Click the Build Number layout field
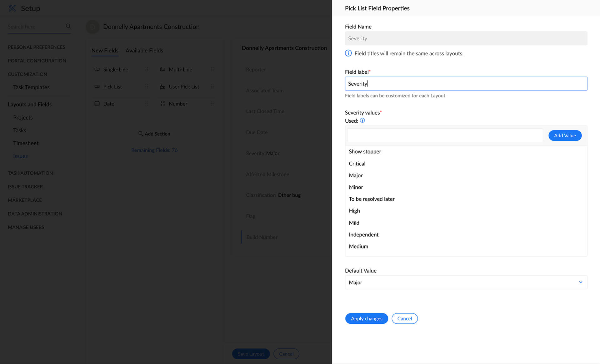Image resolution: width=600 pixels, height=364 pixels. click(262, 237)
